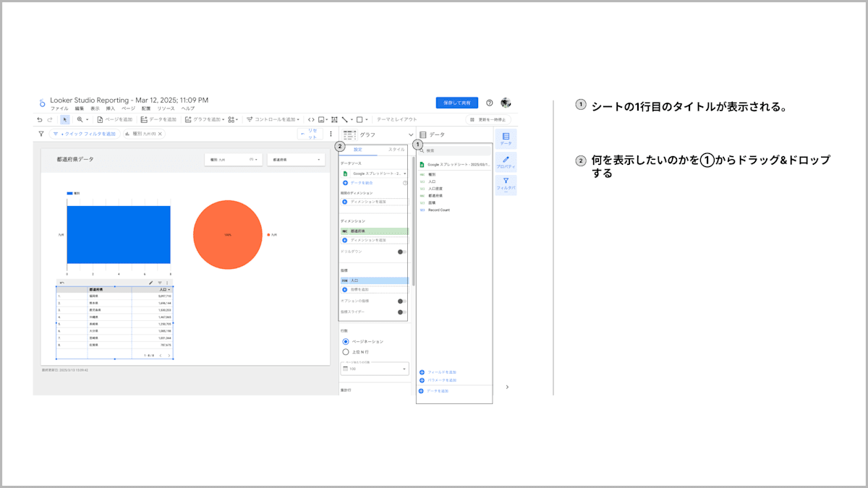
Task: Open the ファイル menu
Action: pyautogui.click(x=59, y=108)
